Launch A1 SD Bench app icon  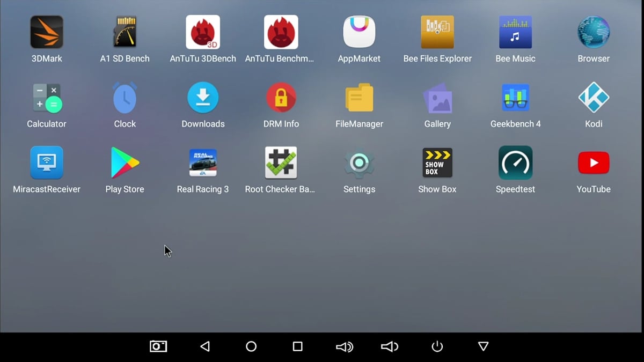[x=125, y=32]
